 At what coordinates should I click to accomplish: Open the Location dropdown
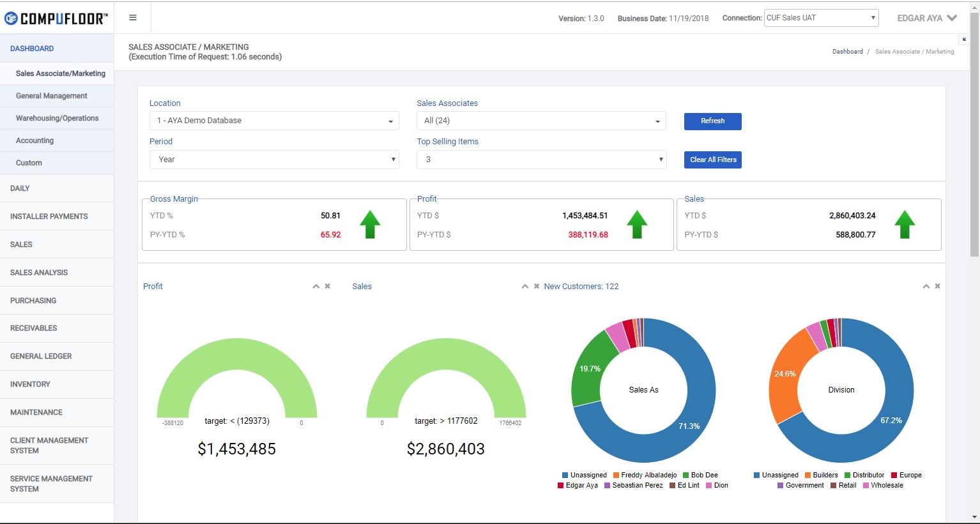(274, 121)
